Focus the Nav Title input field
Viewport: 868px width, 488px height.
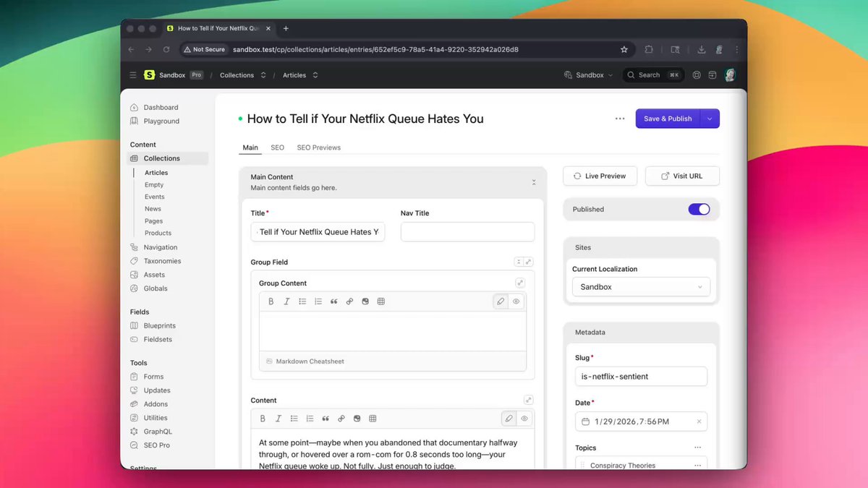point(468,232)
